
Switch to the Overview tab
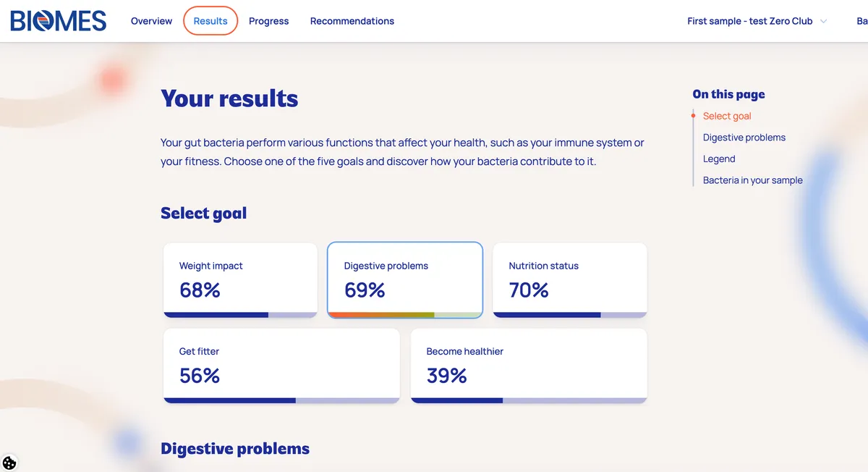click(151, 21)
